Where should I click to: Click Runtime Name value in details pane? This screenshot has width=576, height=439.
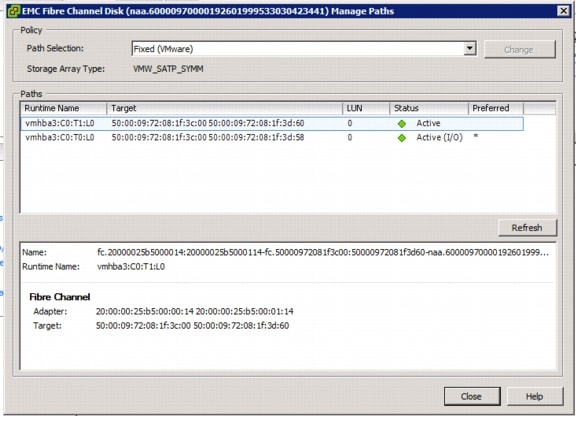[x=131, y=267]
